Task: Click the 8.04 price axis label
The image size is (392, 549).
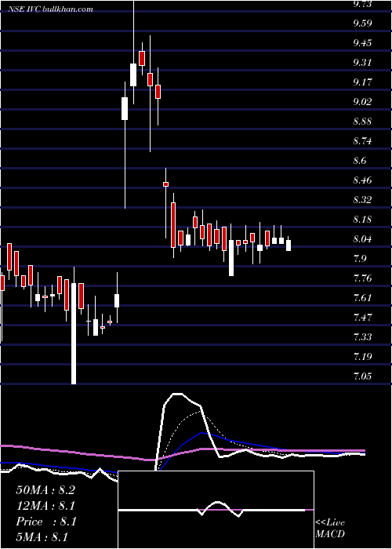Action: (362, 239)
